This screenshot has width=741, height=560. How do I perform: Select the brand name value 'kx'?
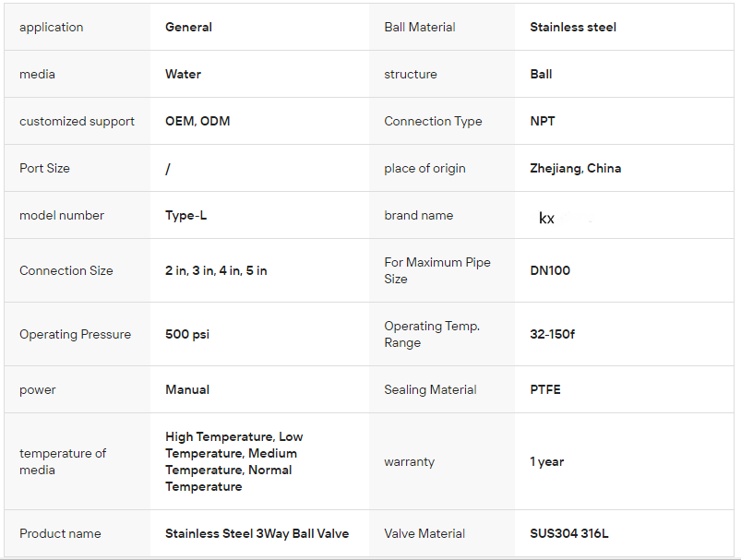tap(547, 219)
